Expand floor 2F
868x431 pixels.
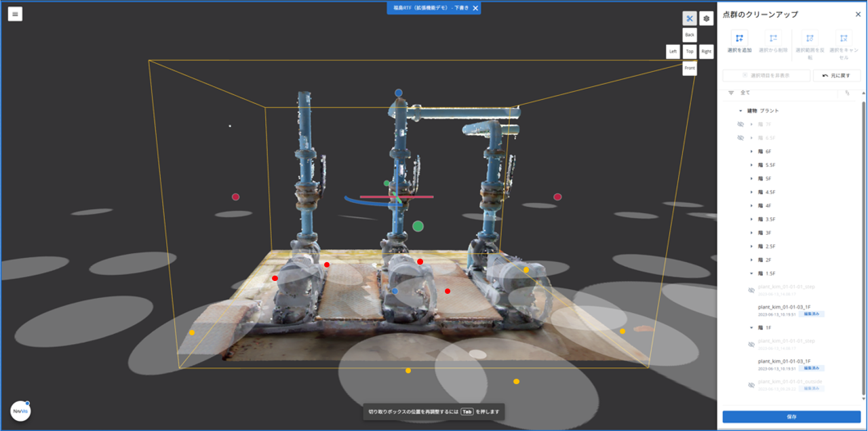[x=751, y=260]
